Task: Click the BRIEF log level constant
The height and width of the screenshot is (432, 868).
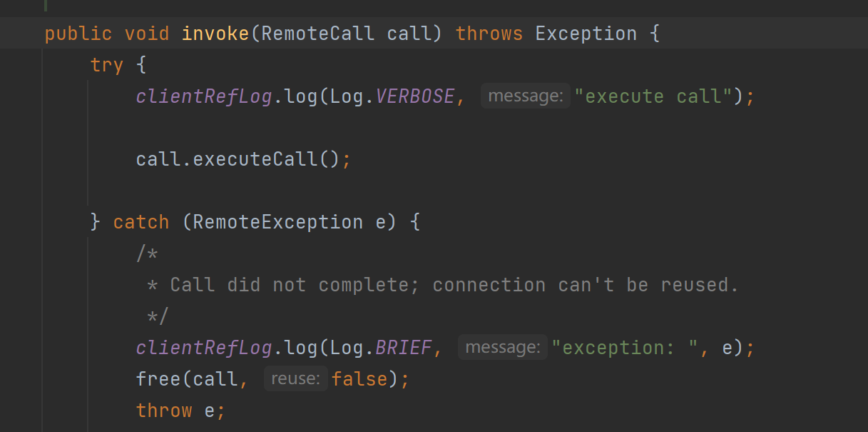Action: tap(403, 348)
